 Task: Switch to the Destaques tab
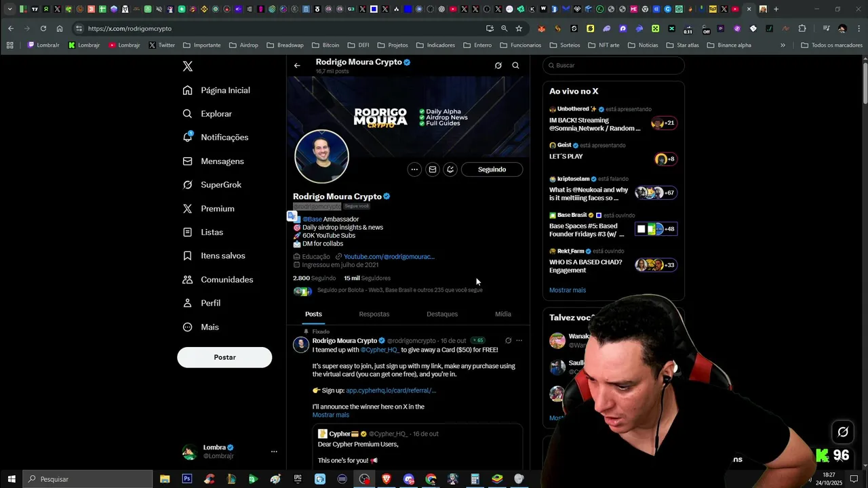pyautogui.click(x=442, y=314)
